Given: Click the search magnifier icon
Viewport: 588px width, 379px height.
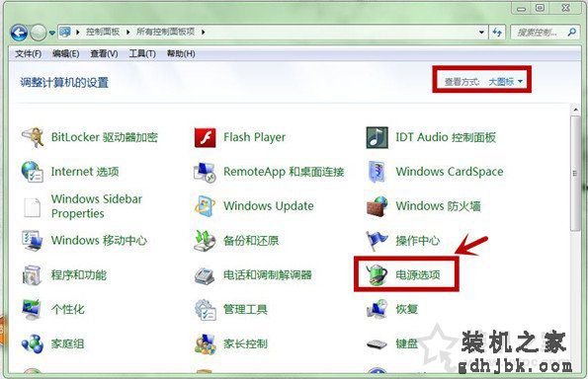Looking at the screenshot, I should 572,33.
